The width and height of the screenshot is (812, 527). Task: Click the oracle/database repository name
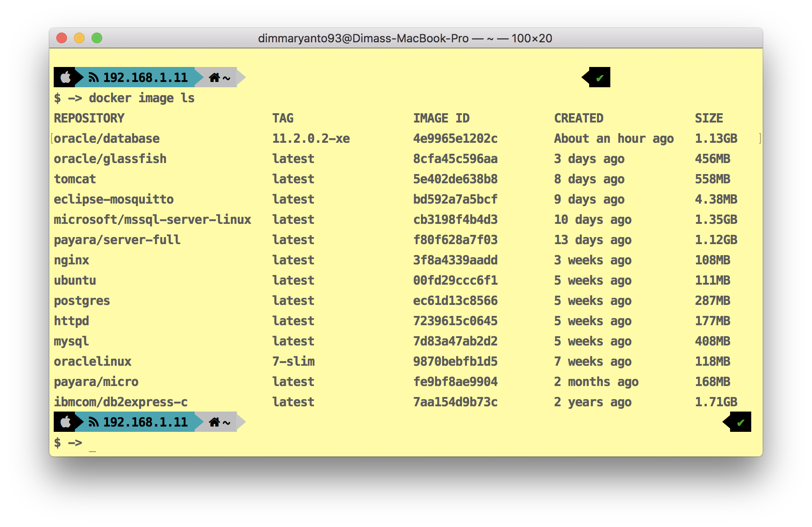pos(107,138)
